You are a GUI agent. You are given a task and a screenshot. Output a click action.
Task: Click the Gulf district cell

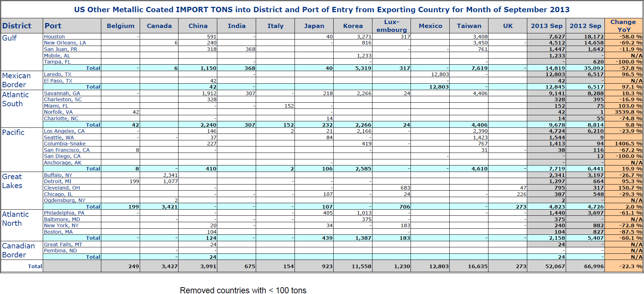[x=9, y=38]
